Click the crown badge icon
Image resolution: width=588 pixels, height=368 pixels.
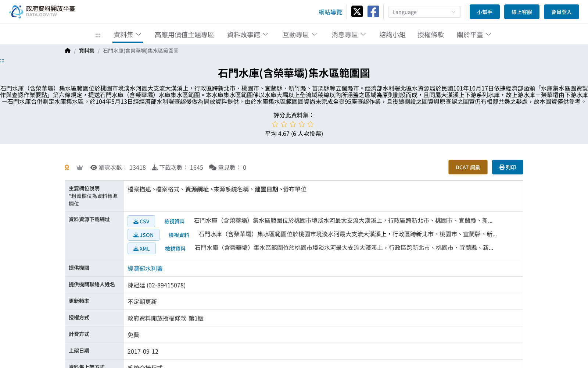[79, 167]
